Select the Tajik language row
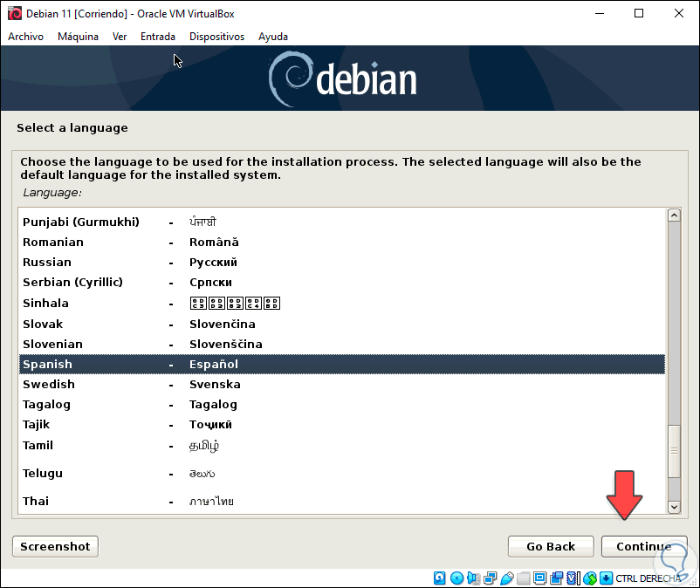The image size is (700, 588). coord(342,424)
